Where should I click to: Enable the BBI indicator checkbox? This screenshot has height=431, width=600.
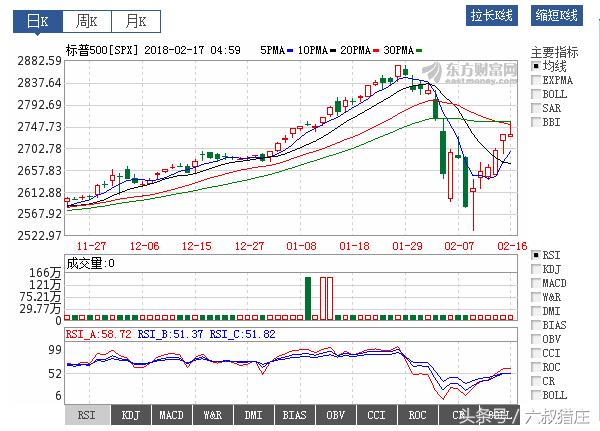pos(535,122)
